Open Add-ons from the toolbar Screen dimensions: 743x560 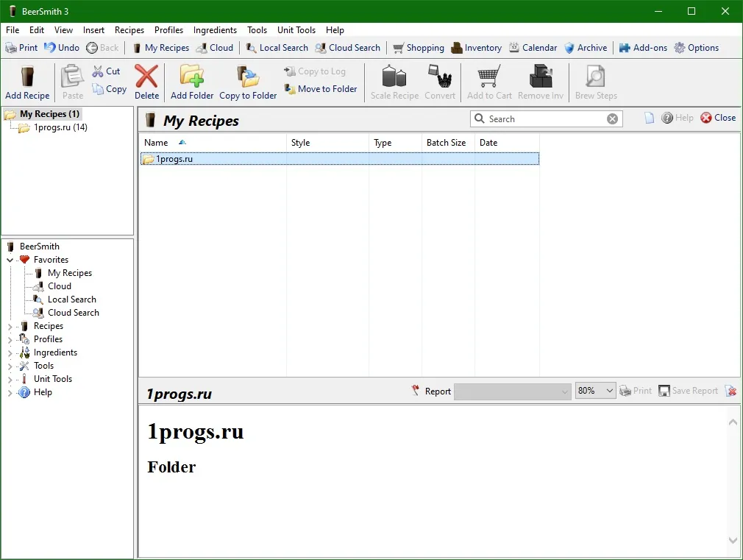[643, 47]
